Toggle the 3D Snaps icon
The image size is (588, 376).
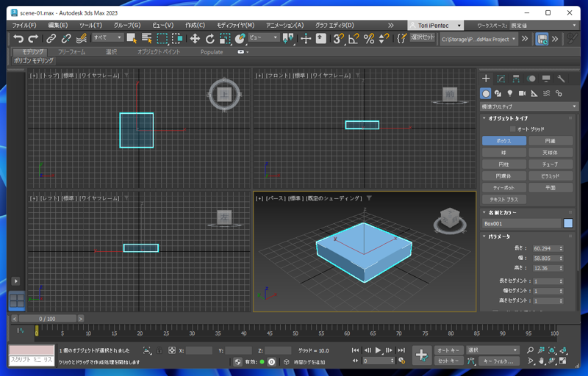339,38
